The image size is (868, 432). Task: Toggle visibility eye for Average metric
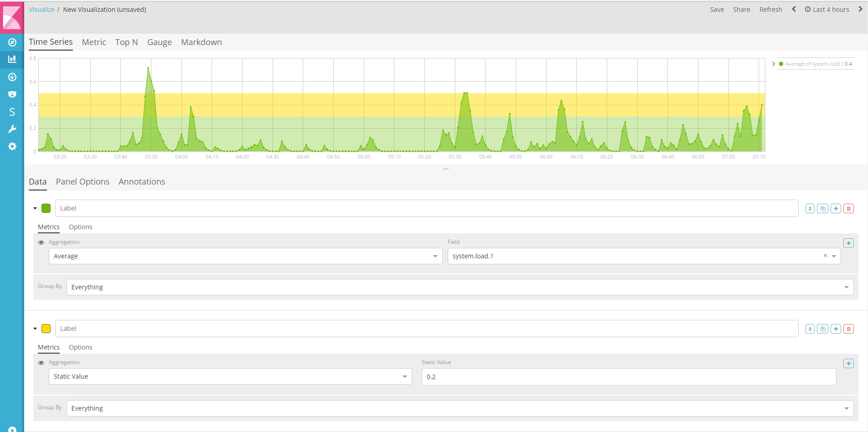click(41, 242)
